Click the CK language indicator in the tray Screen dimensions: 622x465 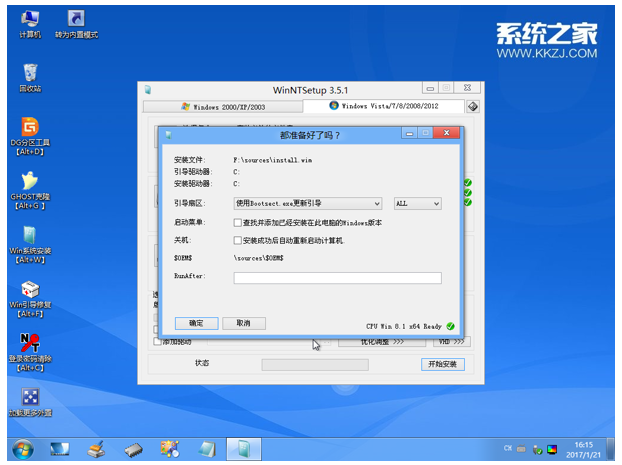508,449
